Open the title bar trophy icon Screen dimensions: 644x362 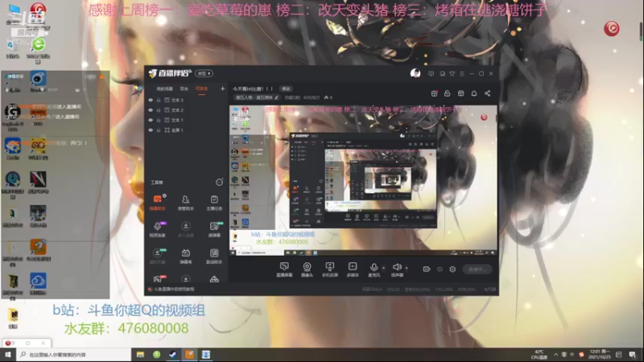pyautogui.click(x=452, y=74)
